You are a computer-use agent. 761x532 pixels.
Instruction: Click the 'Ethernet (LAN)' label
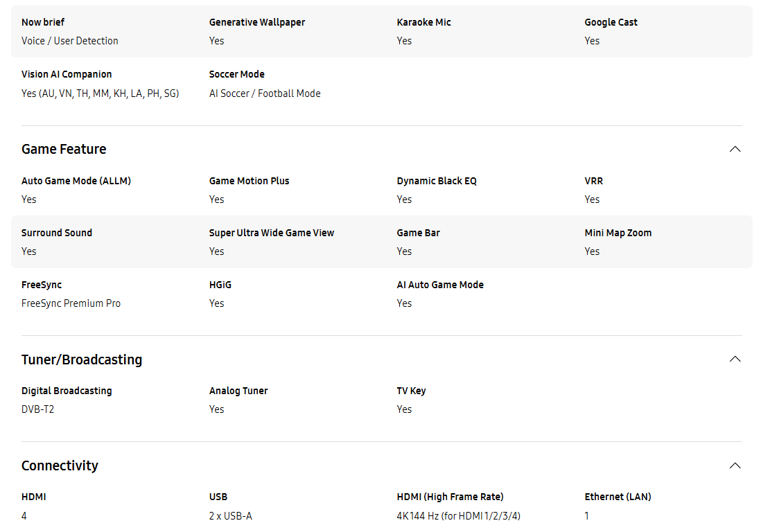point(618,497)
